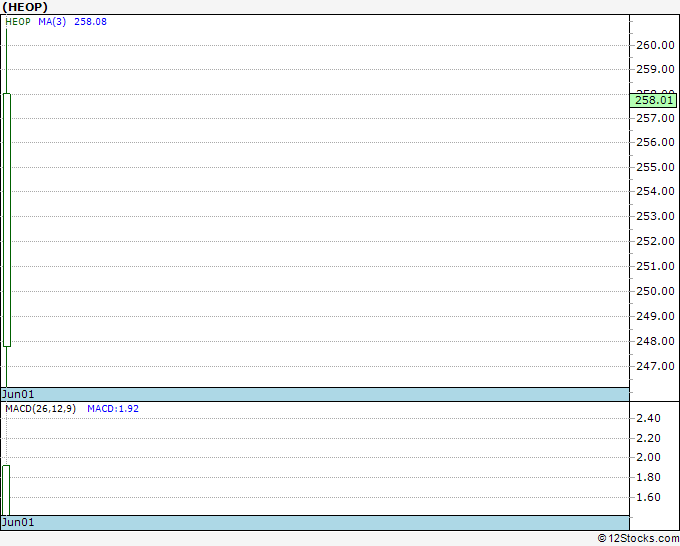
Task: Click the 250.00 price axis label
Action: [655, 291]
